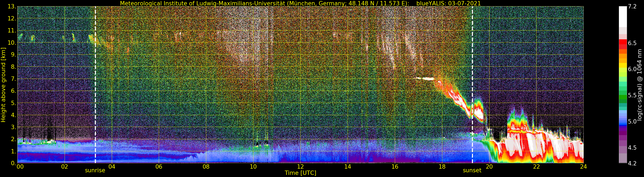Click the colorbar tick value 6.0
The width and height of the screenshot is (644, 177).
pyautogui.click(x=632, y=69)
